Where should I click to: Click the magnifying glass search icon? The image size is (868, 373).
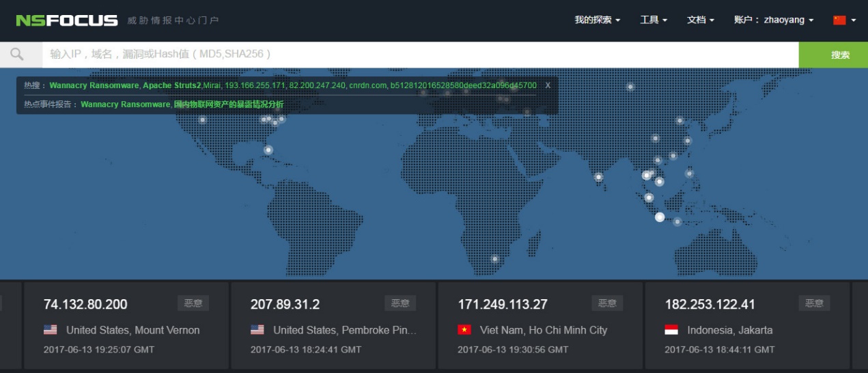coord(18,55)
